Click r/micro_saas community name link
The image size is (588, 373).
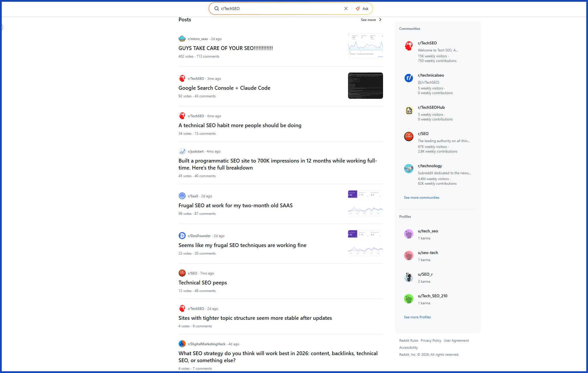tap(198, 39)
